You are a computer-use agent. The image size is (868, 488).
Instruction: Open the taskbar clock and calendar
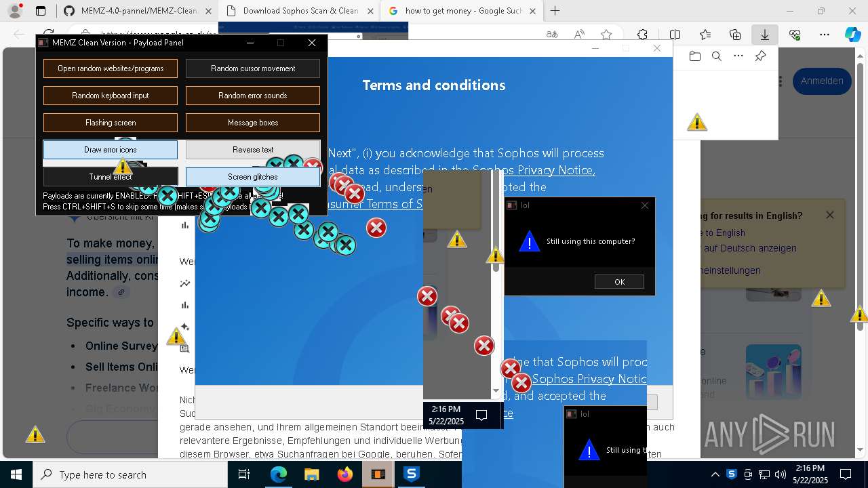[x=810, y=474]
